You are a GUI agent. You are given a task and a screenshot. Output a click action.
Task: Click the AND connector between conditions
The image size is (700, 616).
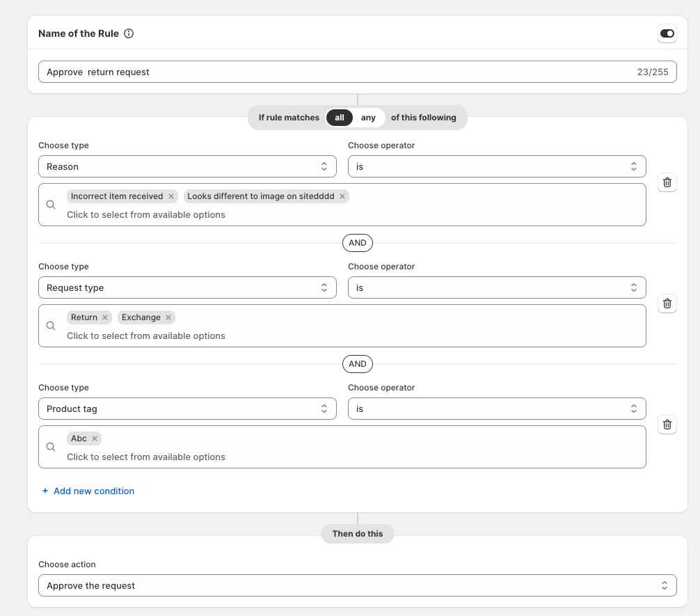[x=357, y=243]
